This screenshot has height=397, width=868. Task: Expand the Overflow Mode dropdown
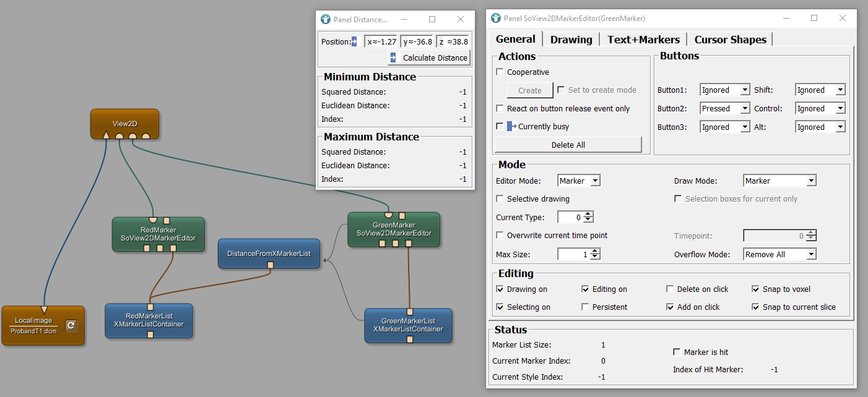click(x=779, y=254)
